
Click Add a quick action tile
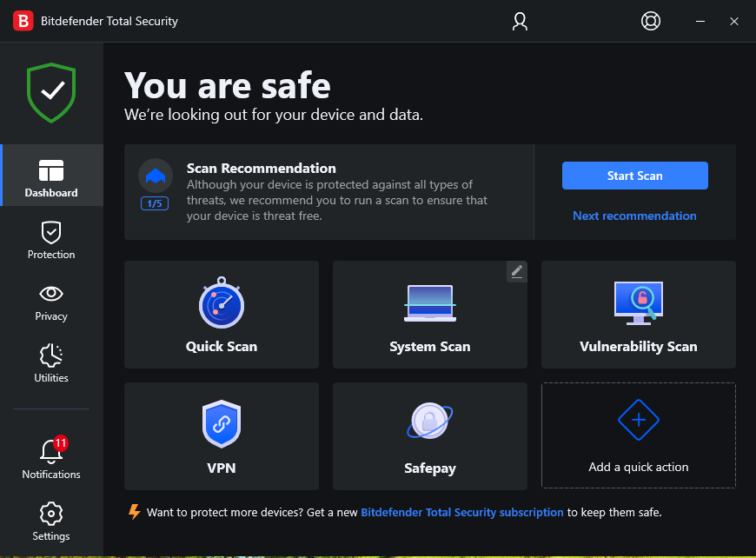coord(639,435)
